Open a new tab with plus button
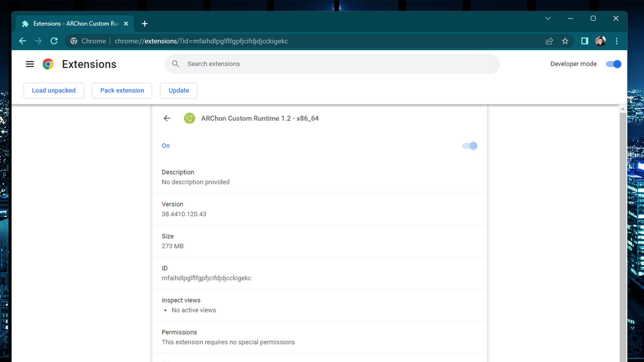 (145, 23)
